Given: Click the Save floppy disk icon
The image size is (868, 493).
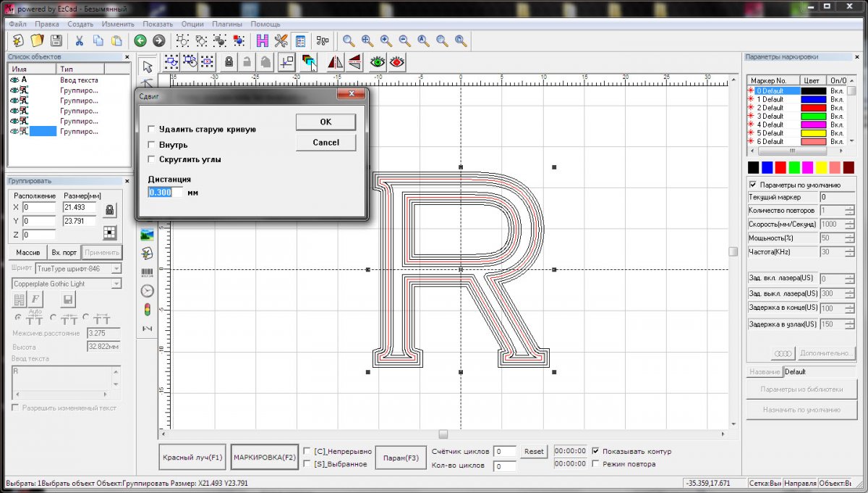Looking at the screenshot, I should point(56,41).
